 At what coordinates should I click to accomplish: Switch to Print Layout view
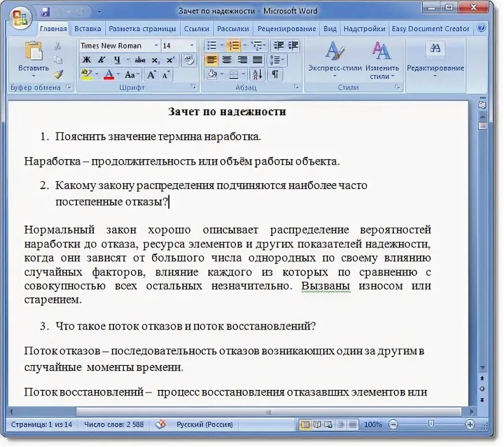[304, 425]
